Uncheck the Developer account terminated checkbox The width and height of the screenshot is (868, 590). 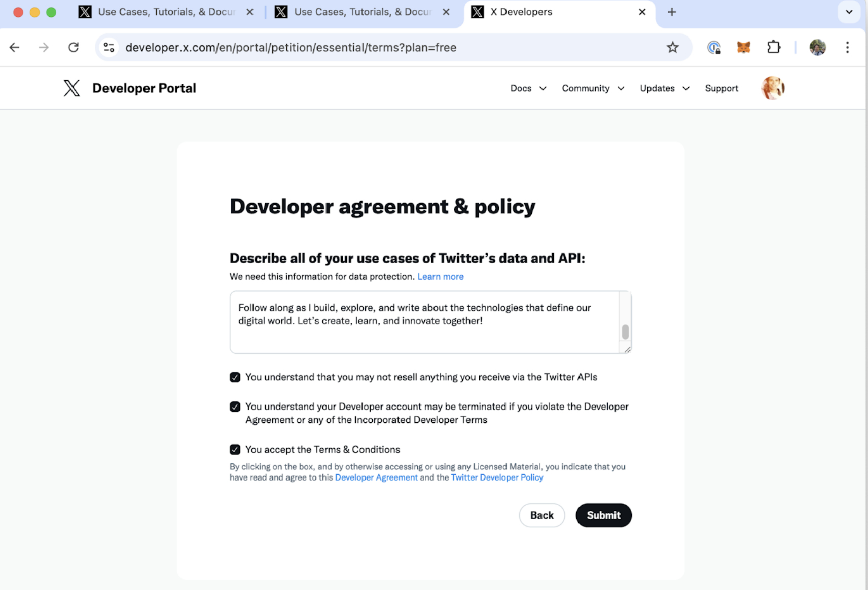(x=235, y=407)
